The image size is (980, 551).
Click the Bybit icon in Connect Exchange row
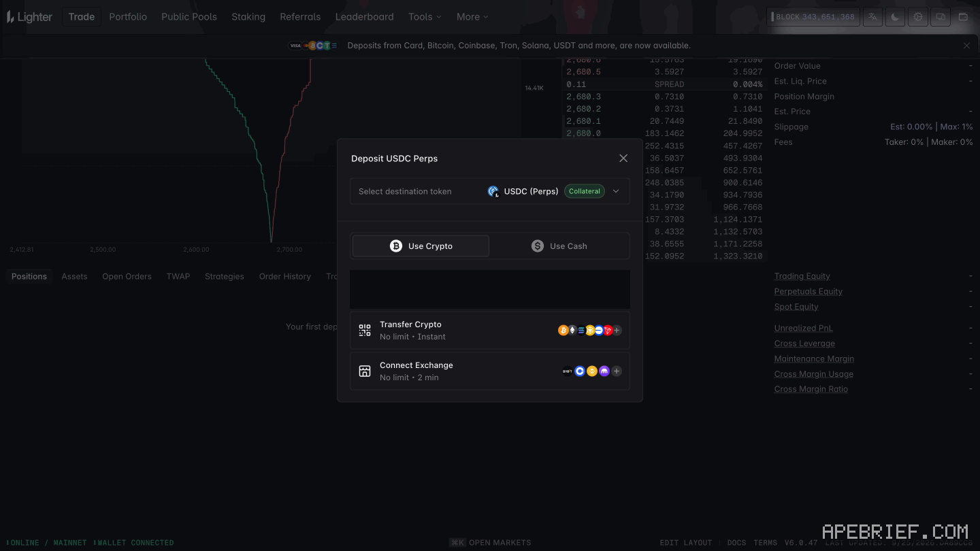567,371
